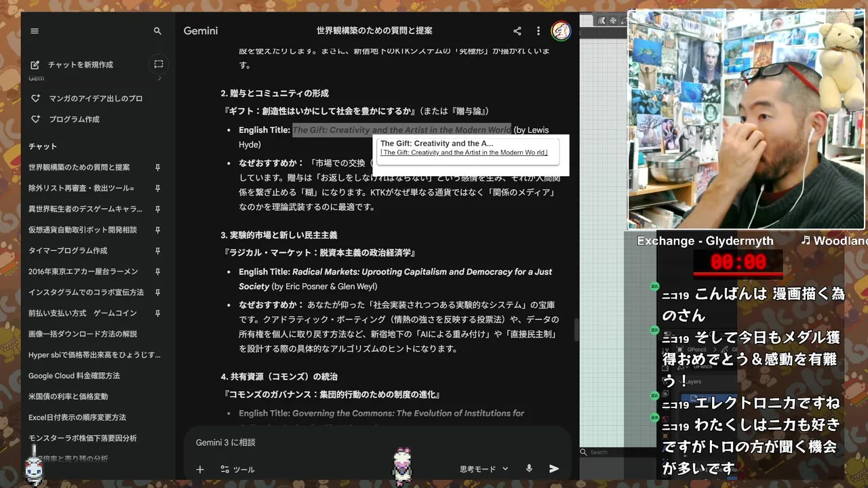Open chat インスタグラムでのコラボ宣伝方法
Image resolution: width=868 pixels, height=488 pixels.
click(86, 293)
